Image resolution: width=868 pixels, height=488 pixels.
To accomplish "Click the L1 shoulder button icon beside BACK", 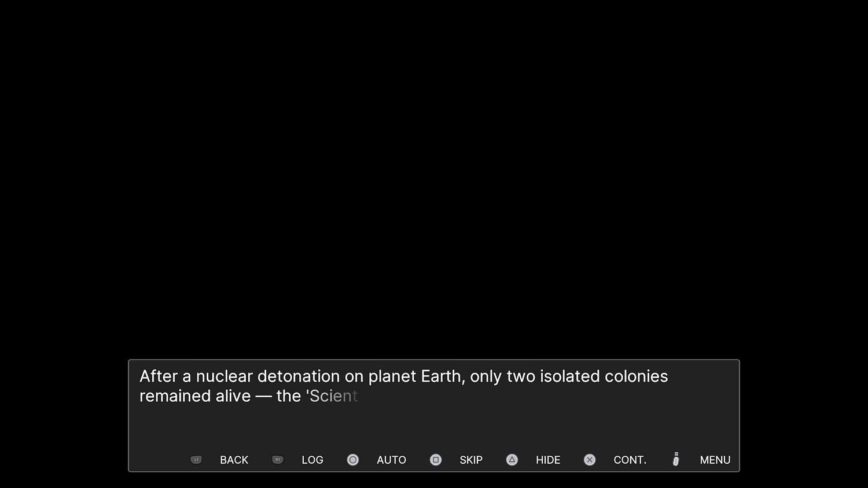I will tap(196, 460).
